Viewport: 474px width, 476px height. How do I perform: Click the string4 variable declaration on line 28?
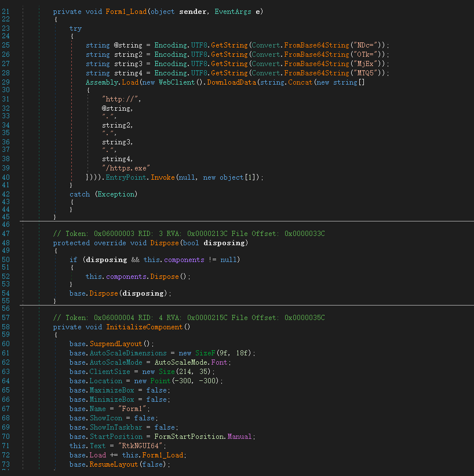click(128, 73)
